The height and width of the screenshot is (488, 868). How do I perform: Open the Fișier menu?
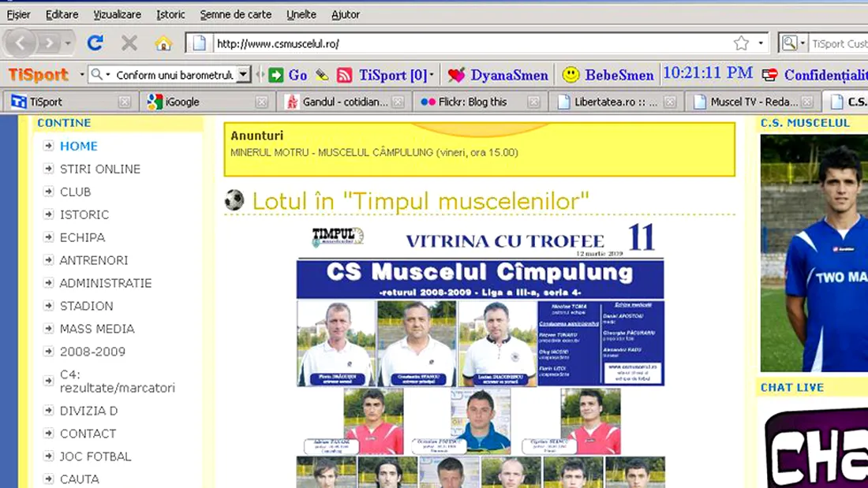click(x=18, y=15)
